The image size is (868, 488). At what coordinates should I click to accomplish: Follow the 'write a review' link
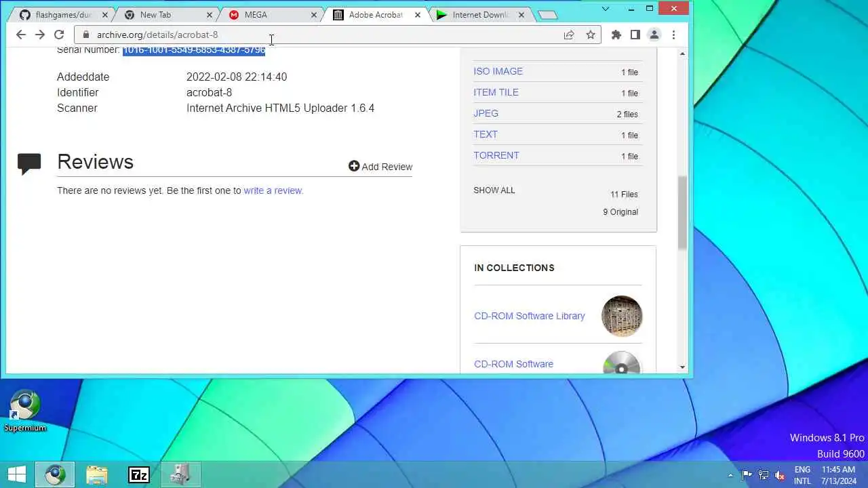273,190
